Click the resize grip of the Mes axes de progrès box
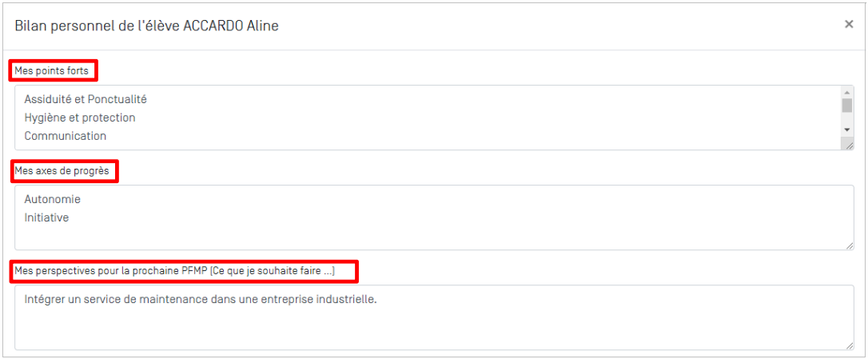This screenshot has width=868, height=359. click(x=848, y=244)
